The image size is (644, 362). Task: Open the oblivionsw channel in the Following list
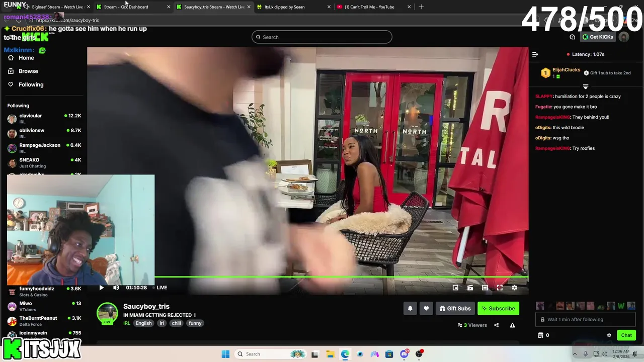(x=44, y=133)
